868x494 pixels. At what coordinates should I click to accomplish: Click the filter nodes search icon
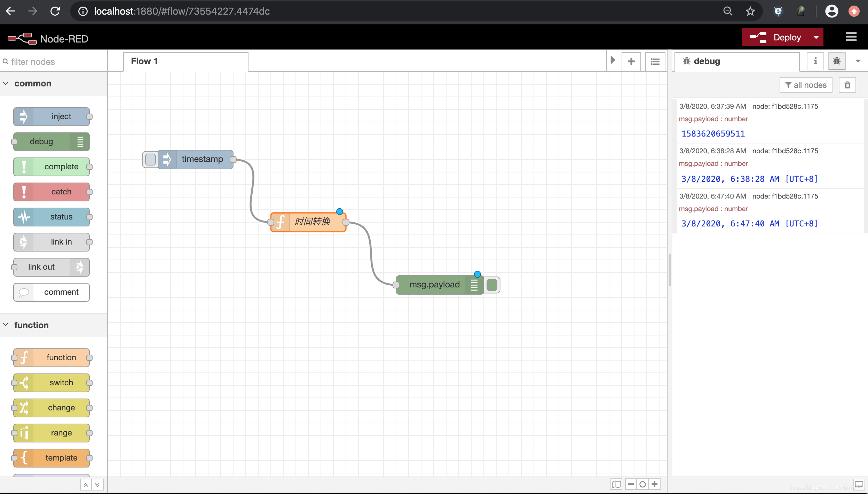[x=6, y=61]
